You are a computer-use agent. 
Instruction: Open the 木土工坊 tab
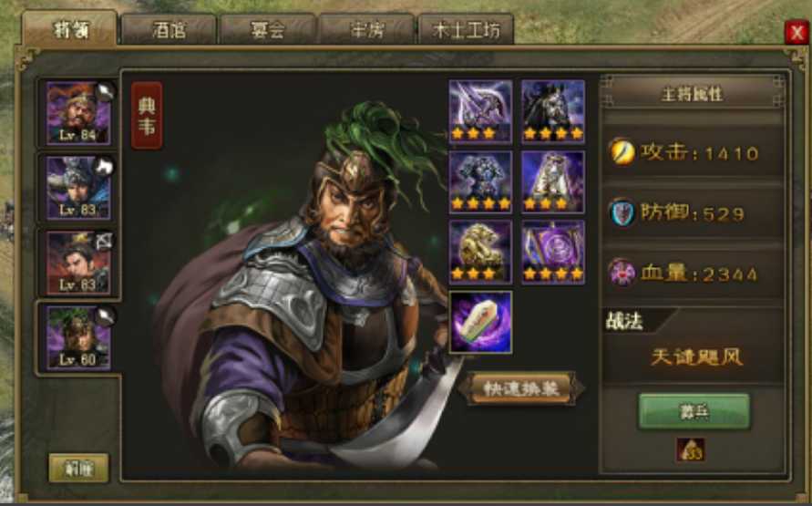(466, 30)
